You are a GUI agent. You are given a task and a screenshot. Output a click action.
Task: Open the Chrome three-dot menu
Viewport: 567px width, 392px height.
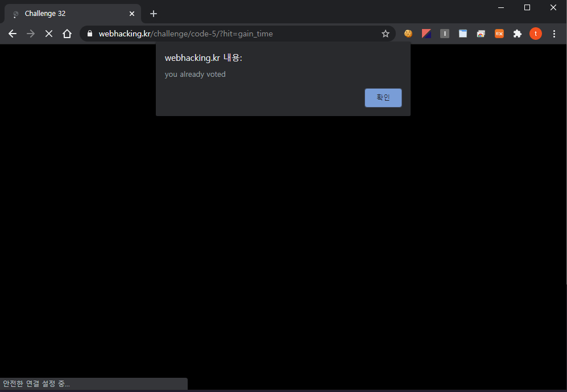[554, 34]
